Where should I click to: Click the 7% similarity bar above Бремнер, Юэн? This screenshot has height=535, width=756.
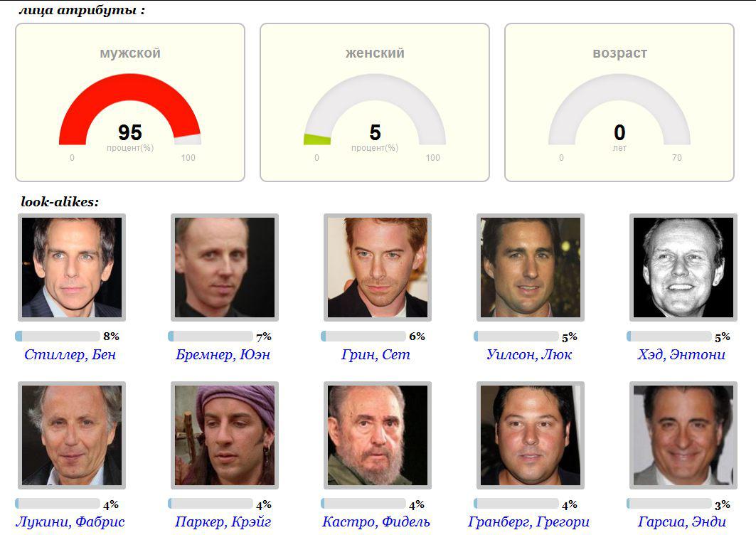[211, 337]
